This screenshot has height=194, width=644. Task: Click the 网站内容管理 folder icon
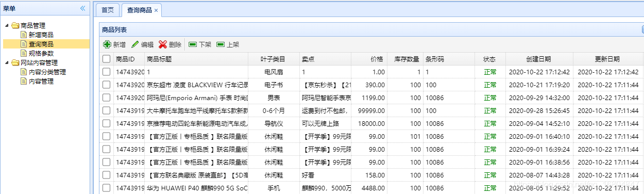tap(15, 63)
